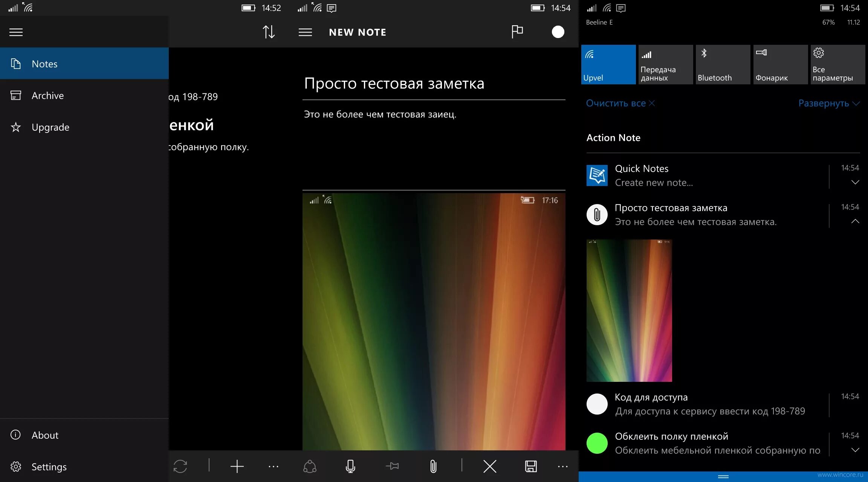The image size is (868, 482).
Task: Toggle the Bluetooth quick action tile
Action: pos(723,64)
